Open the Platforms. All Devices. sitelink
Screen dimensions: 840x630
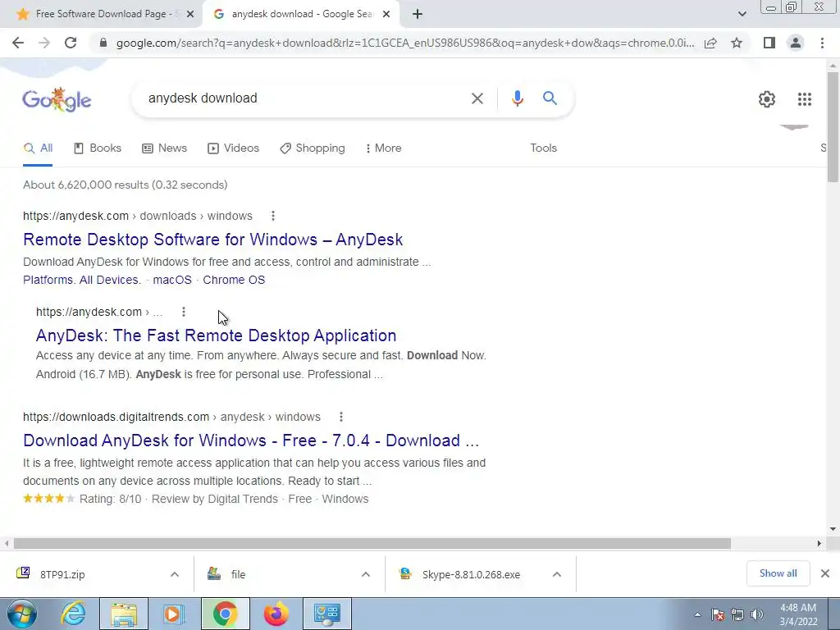click(82, 281)
